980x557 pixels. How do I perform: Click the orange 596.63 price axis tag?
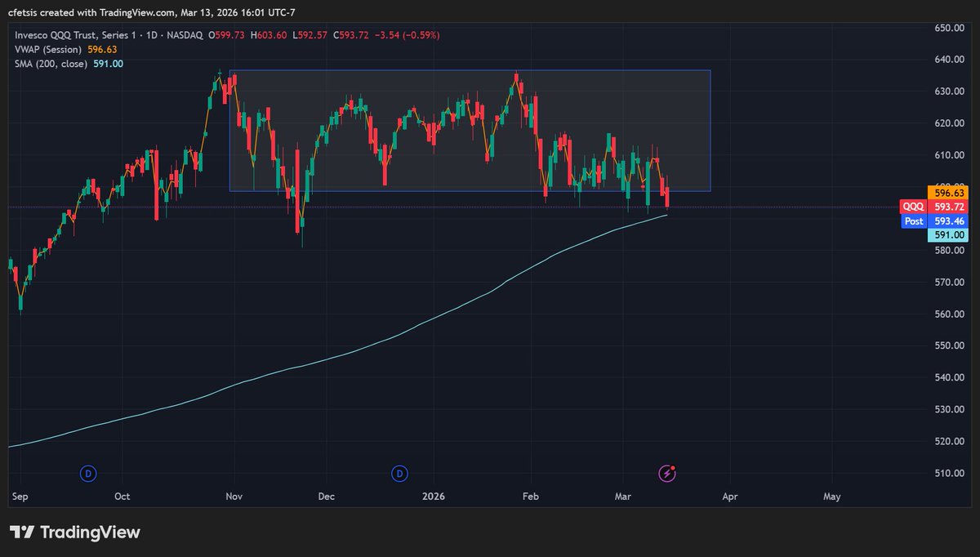point(947,193)
